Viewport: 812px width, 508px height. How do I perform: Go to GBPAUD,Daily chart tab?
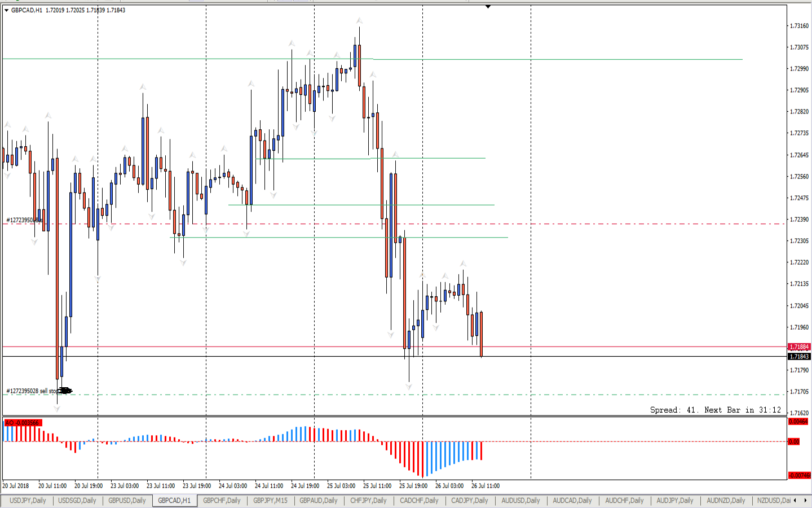[x=319, y=501]
